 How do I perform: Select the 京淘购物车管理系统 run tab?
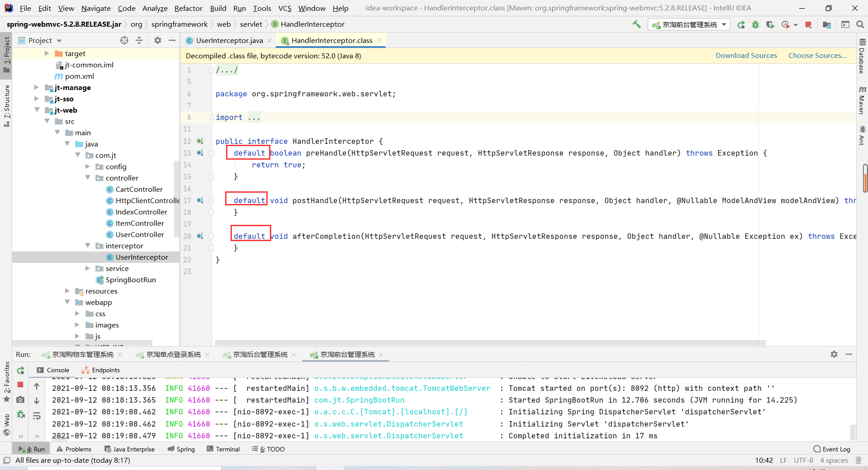tap(83, 355)
